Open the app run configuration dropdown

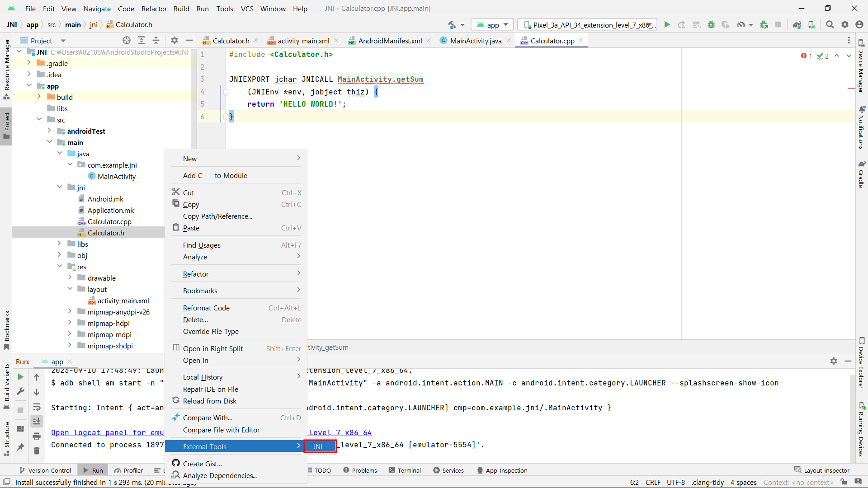pos(493,25)
